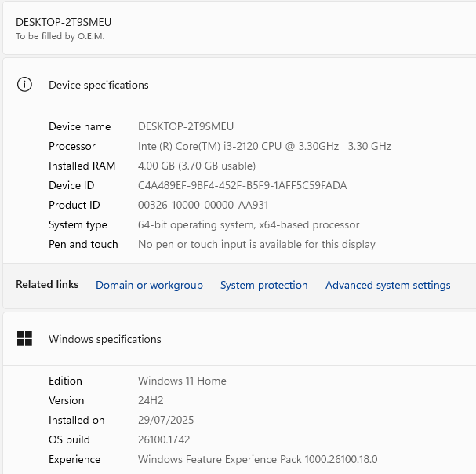Viewport: 476px width, 474px height.
Task: Click the System type value 64-bit operating system
Action: [249, 225]
